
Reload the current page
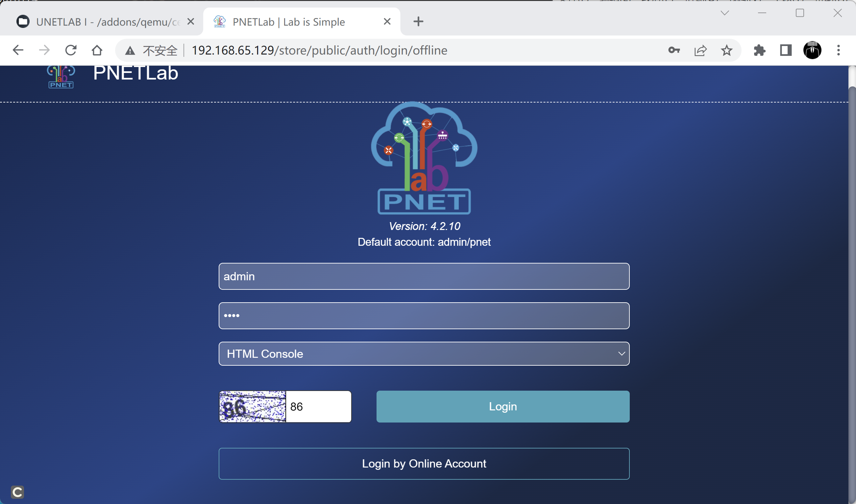[71, 50]
